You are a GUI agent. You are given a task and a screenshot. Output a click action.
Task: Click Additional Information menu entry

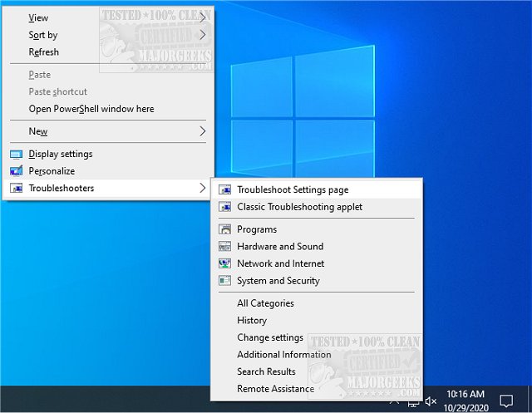click(283, 355)
